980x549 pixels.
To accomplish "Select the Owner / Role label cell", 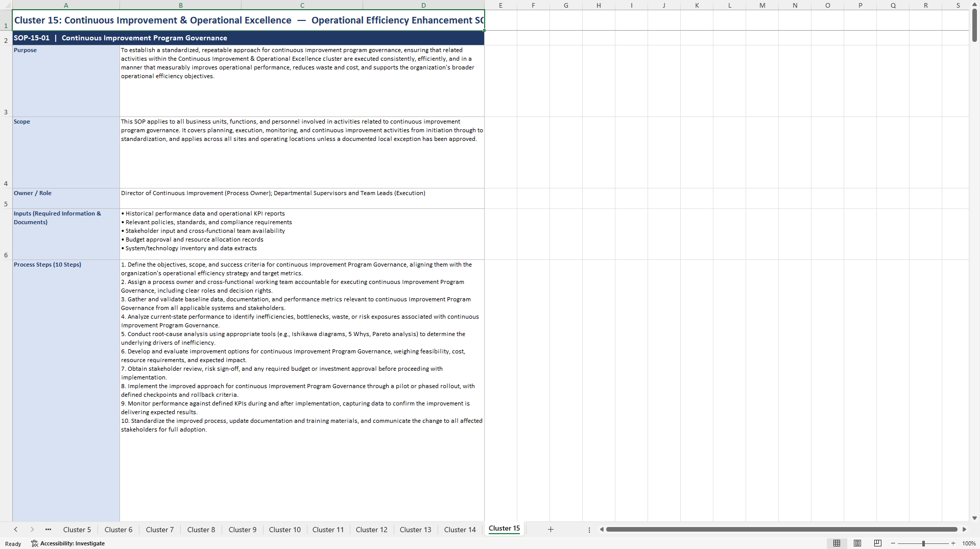I will click(x=66, y=199).
